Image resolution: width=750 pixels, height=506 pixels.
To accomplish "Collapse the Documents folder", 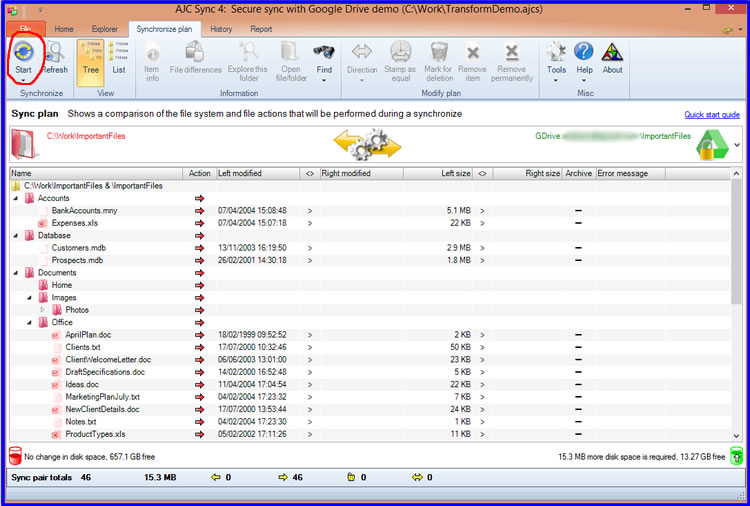I will pos(16,273).
